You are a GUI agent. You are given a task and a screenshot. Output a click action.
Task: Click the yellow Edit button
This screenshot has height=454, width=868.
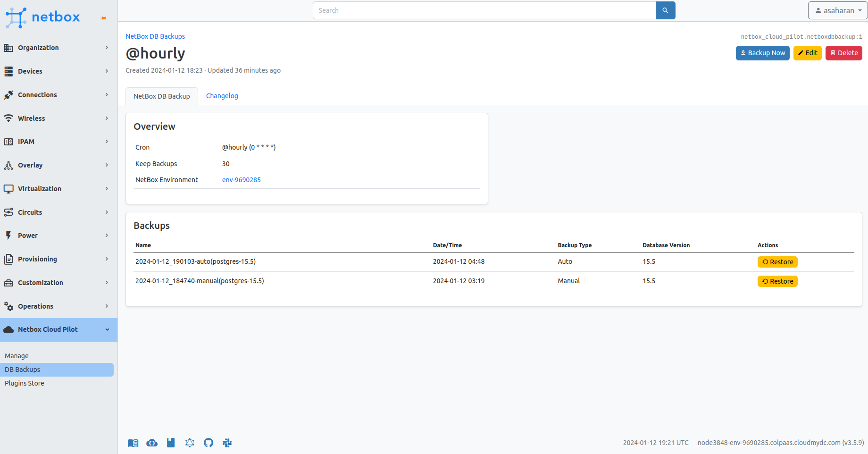808,53
